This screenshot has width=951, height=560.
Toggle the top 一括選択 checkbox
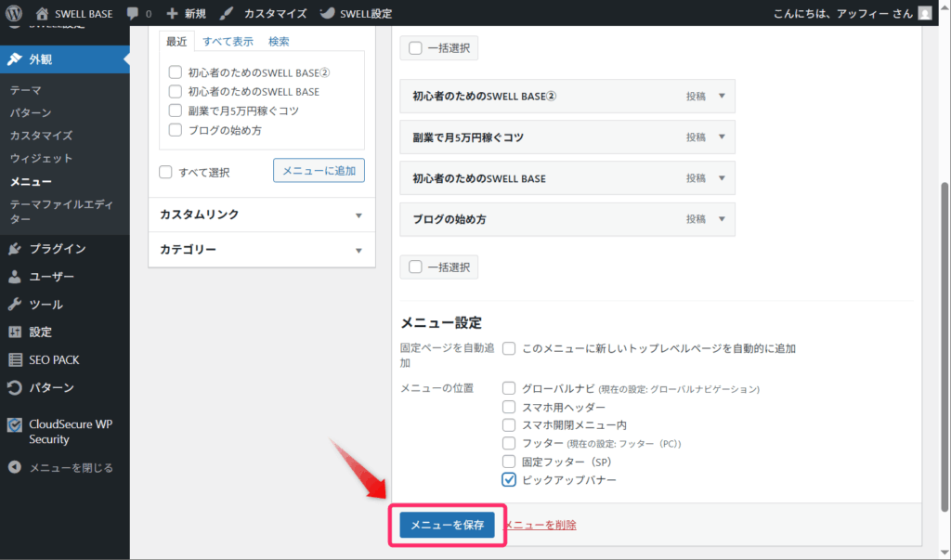[x=415, y=48]
